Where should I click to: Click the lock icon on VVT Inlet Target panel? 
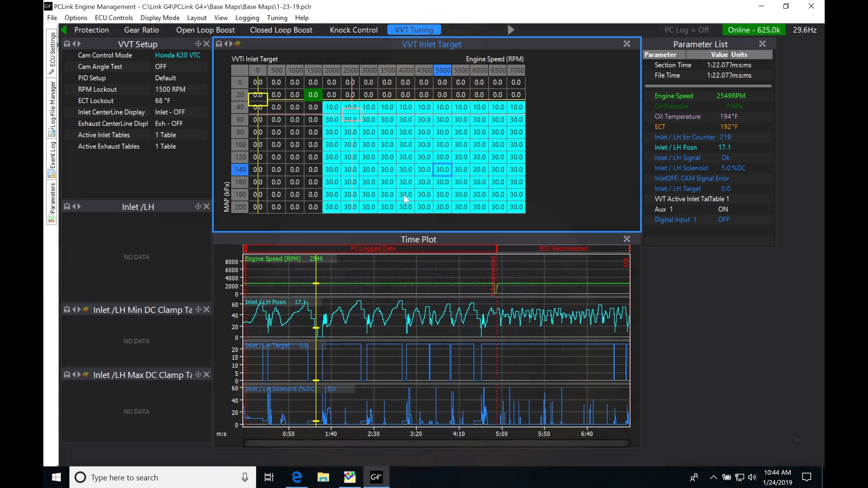click(x=219, y=44)
